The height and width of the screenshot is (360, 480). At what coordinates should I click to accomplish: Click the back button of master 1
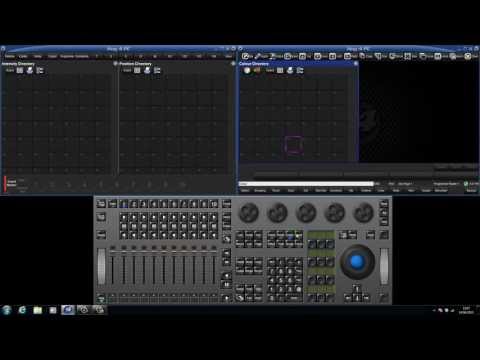click(x=124, y=235)
